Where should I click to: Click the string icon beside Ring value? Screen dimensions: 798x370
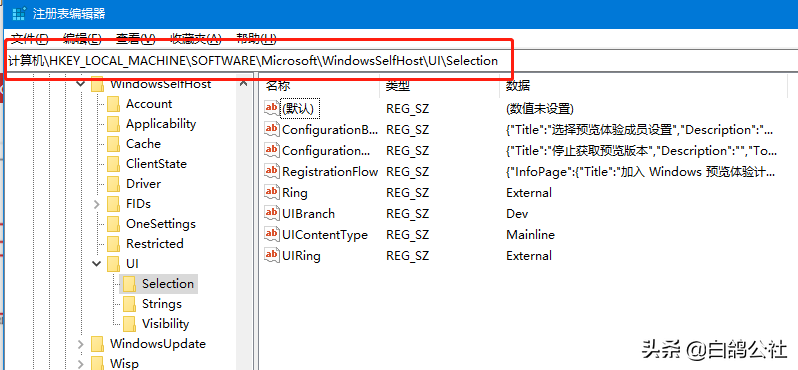coord(272,192)
